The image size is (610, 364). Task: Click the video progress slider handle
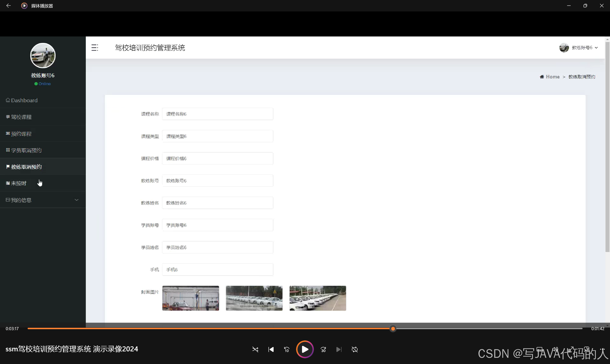click(x=393, y=328)
